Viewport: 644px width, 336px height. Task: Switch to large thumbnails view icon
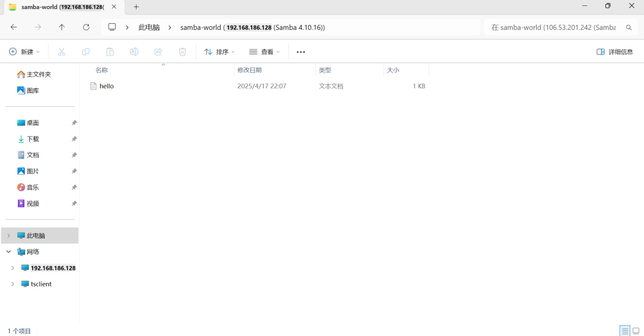point(636,331)
